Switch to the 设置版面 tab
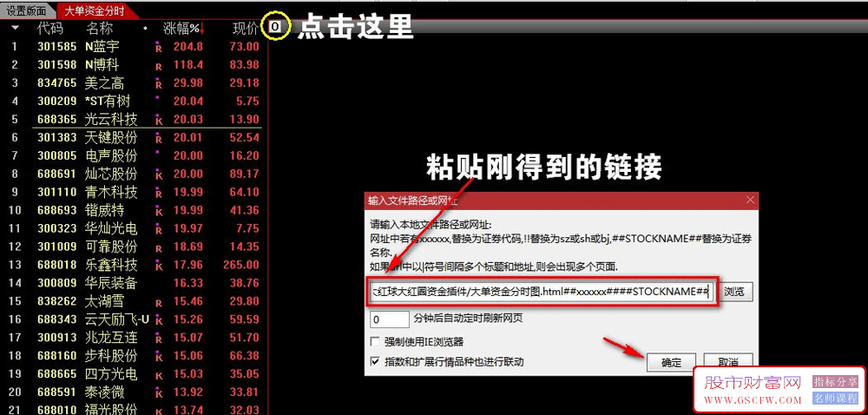868x415 pixels. [x=26, y=10]
